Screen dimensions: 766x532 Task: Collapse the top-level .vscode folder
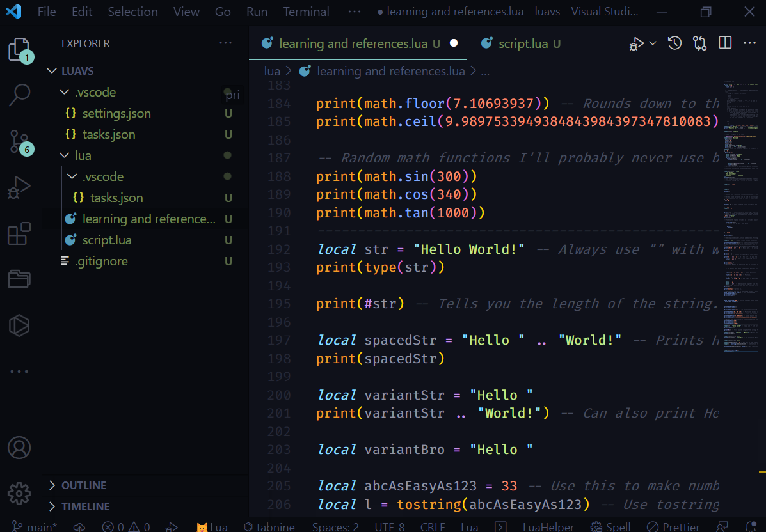(64, 92)
